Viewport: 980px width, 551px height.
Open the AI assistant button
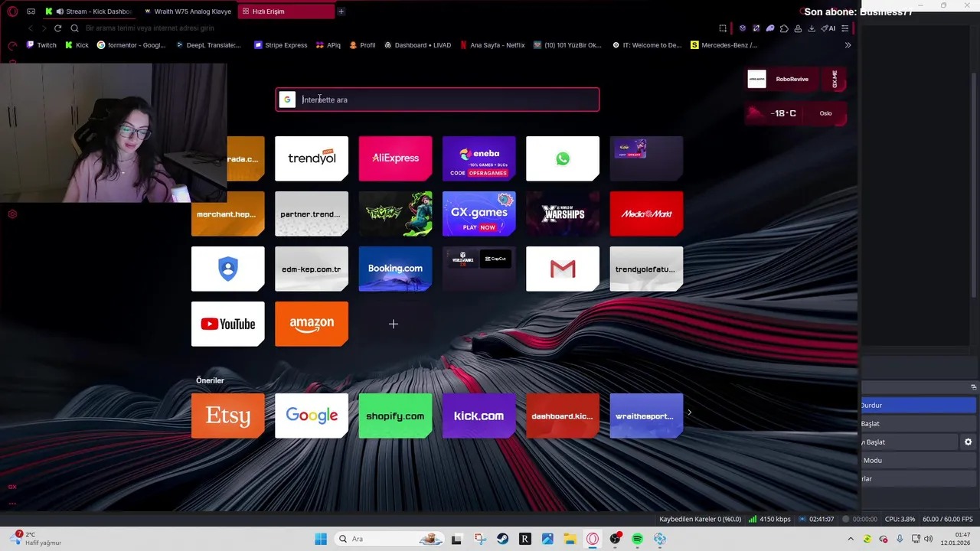pos(828,28)
